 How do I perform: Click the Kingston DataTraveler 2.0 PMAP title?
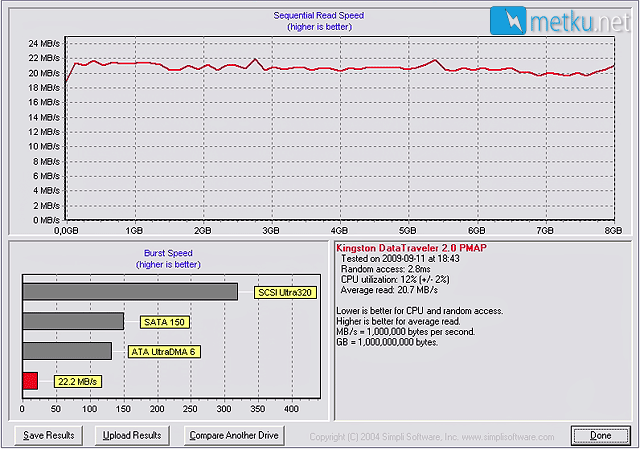tap(411, 248)
